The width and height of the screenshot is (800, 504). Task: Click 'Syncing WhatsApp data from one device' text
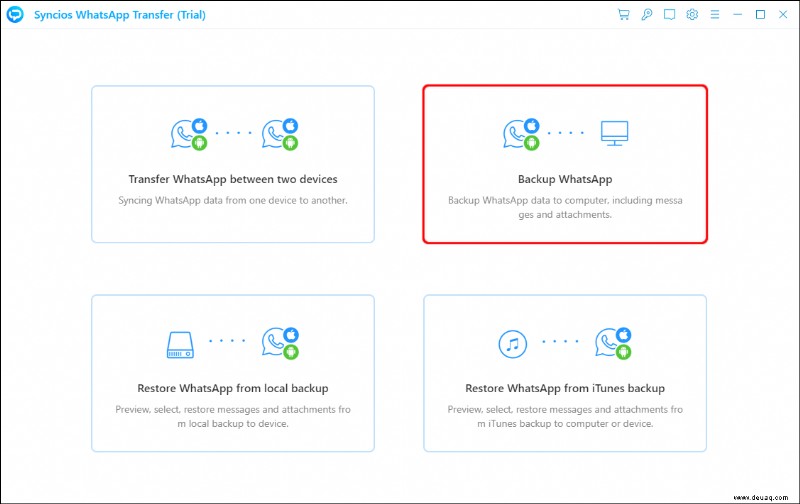(x=233, y=200)
